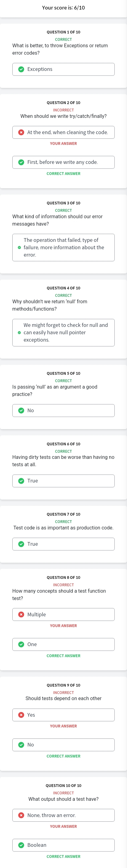
Task: Click 'YOUR ANSWER' label under Multiple
Action: tap(63, 626)
